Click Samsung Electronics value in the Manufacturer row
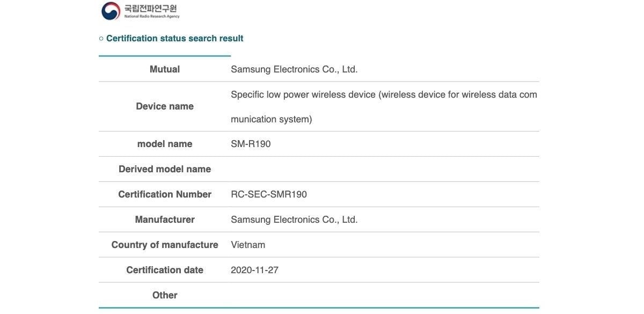This screenshot has height=314, width=644. click(x=294, y=220)
